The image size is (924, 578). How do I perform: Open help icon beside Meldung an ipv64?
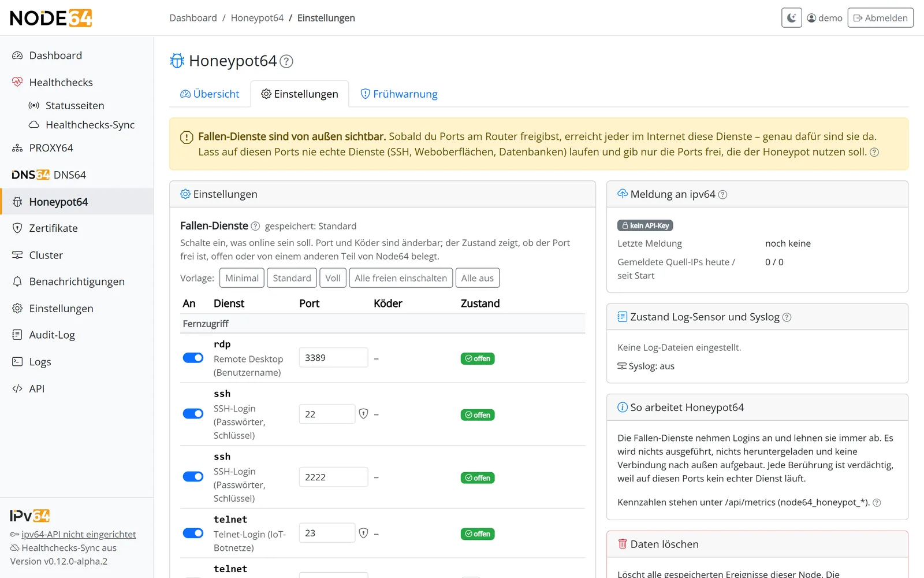722,195
